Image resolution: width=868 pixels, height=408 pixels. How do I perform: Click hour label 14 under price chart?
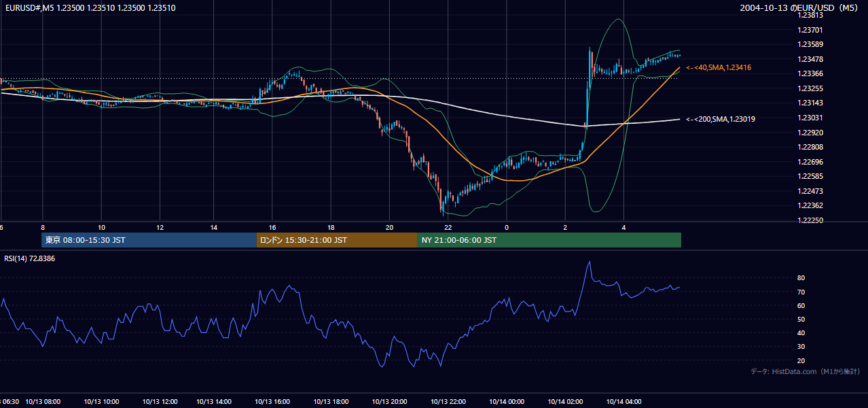(x=214, y=227)
